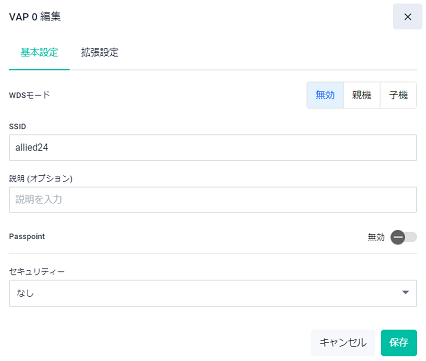Click the WDSモード label
Viewport: 426px width, 361px height.
pos(29,95)
